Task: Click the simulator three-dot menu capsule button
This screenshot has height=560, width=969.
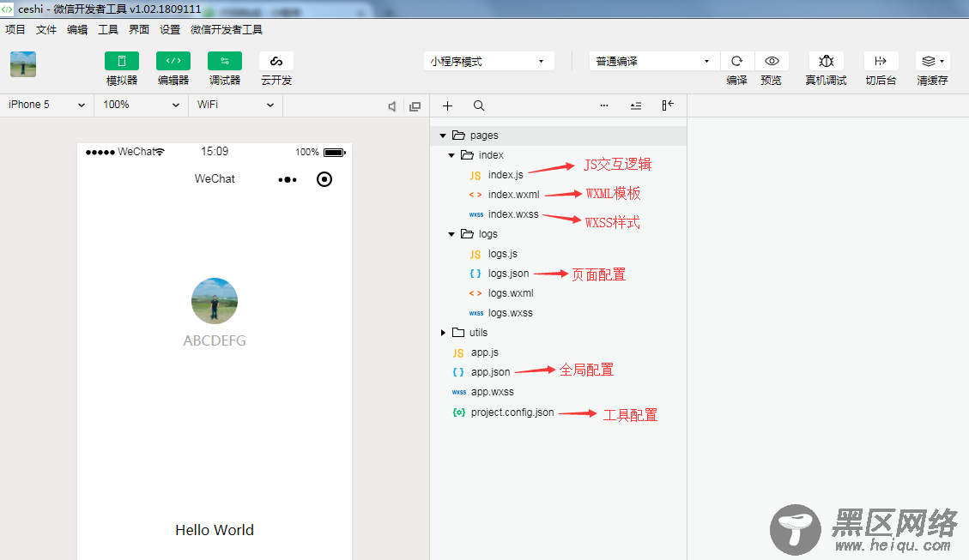Action: tap(288, 180)
